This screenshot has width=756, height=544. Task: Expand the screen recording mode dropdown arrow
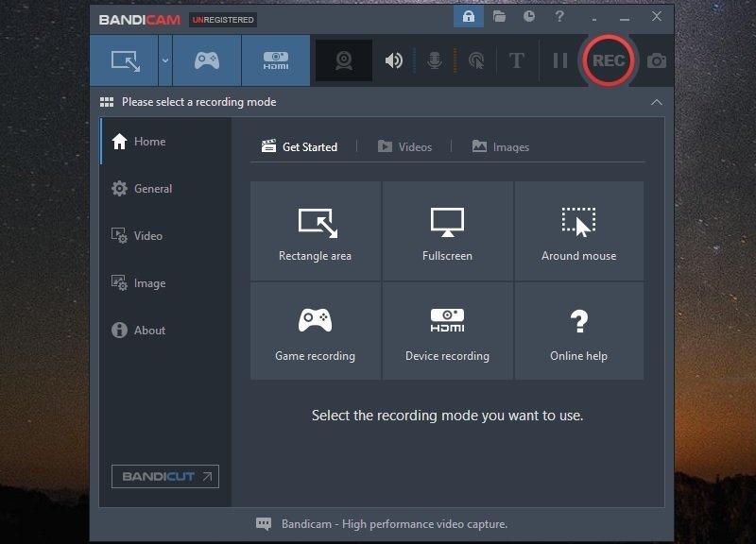tap(165, 60)
